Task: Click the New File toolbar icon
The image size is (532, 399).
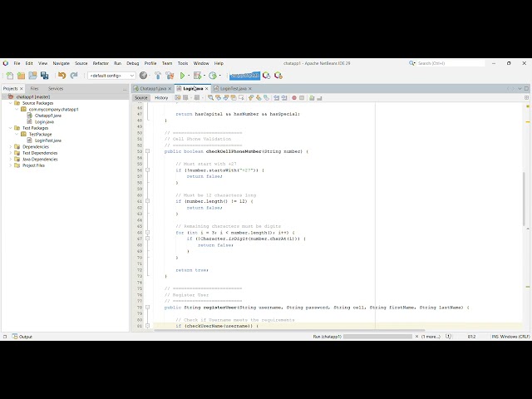Action: click(x=10, y=76)
